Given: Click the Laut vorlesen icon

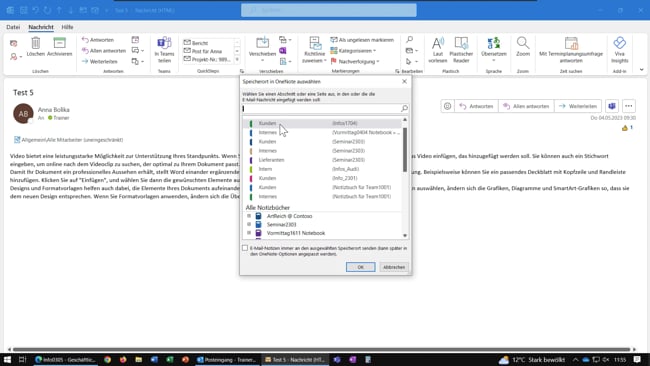Looking at the screenshot, I should 438,43.
